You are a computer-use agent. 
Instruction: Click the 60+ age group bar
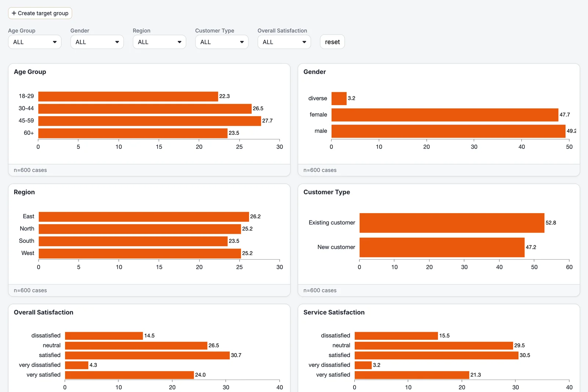pyautogui.click(x=133, y=133)
